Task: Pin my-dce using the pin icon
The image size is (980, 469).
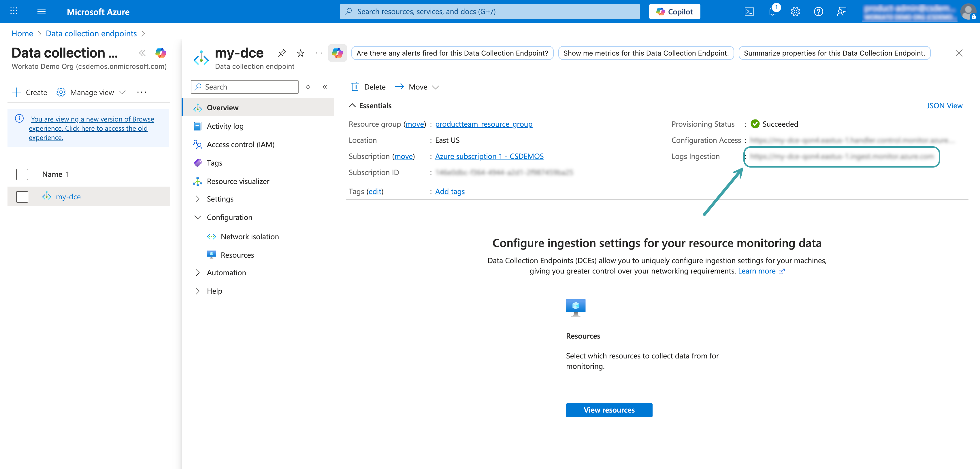Action: click(x=282, y=53)
